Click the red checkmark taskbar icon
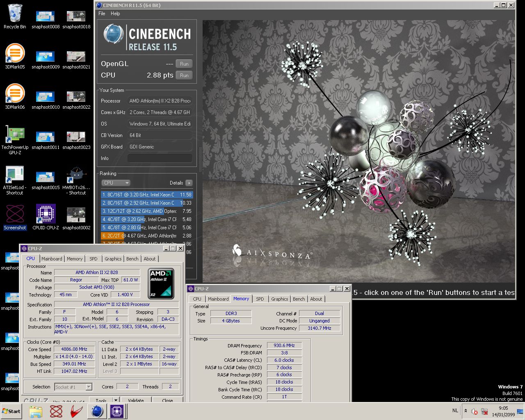This screenshot has height=420, width=525. pos(77,411)
